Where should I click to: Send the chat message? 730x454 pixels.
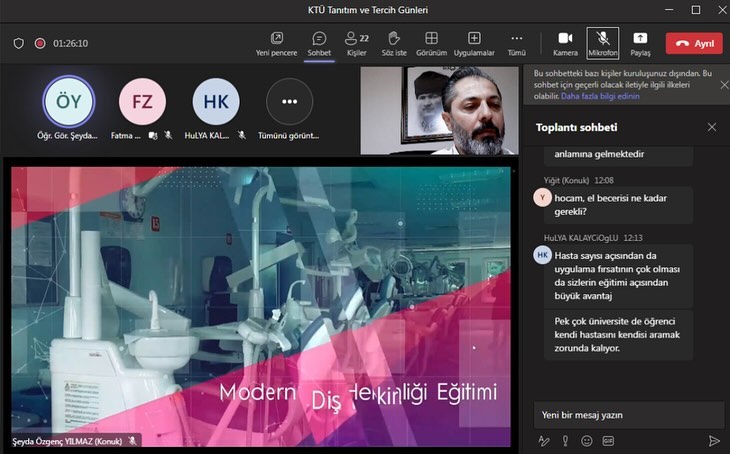(x=714, y=440)
